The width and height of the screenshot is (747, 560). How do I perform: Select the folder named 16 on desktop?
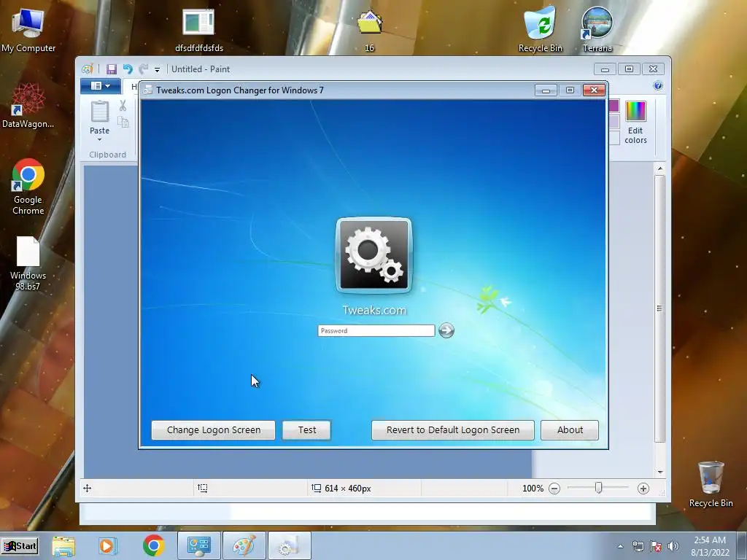370,30
